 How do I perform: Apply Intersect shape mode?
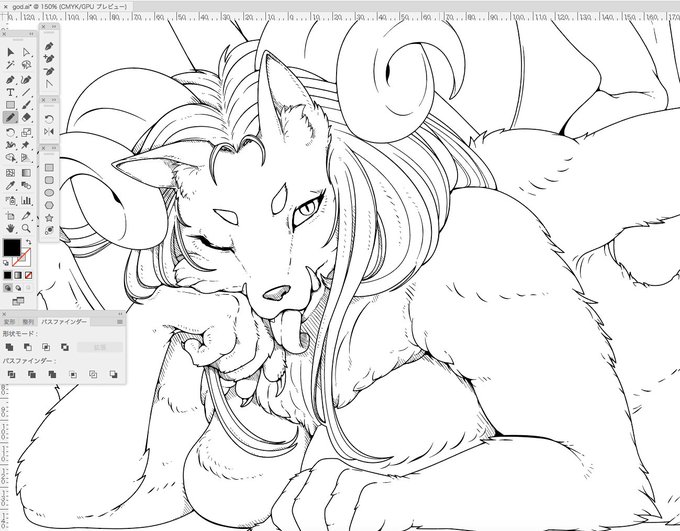(x=46, y=347)
